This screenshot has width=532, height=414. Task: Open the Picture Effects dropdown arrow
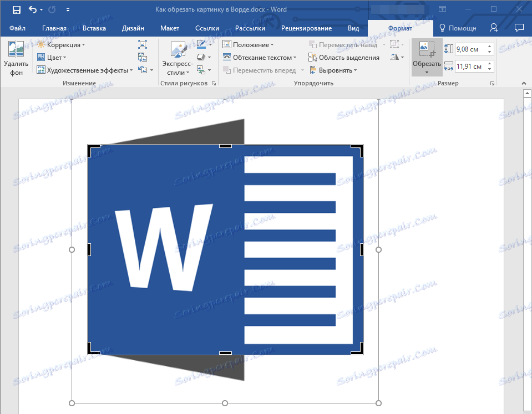209,58
